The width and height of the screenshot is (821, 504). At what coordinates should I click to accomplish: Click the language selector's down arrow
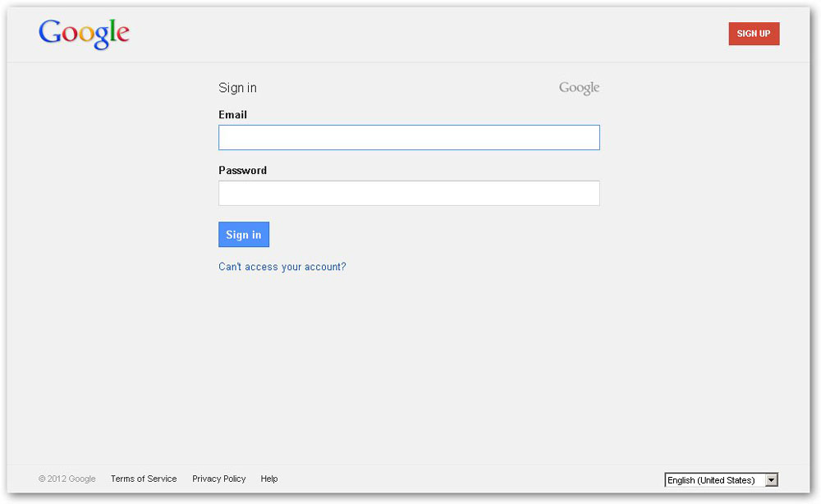[771, 480]
